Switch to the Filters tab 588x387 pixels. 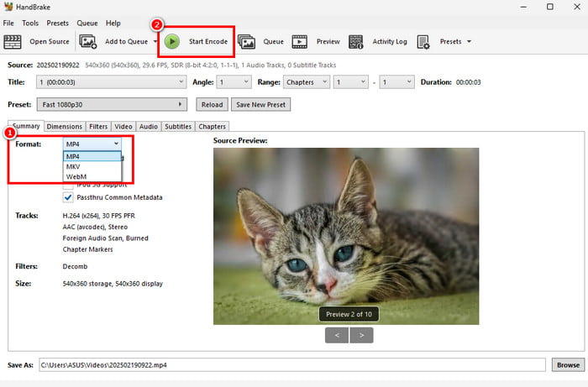98,127
